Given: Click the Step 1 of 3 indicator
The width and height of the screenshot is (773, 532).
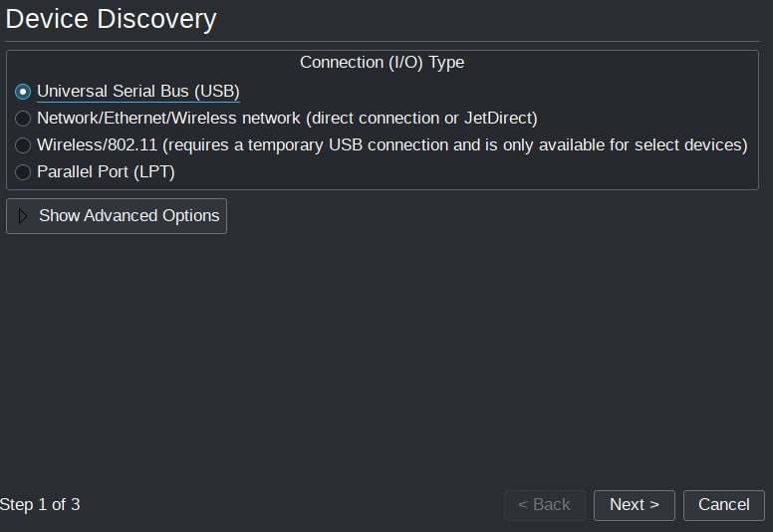Looking at the screenshot, I should click(41, 505).
